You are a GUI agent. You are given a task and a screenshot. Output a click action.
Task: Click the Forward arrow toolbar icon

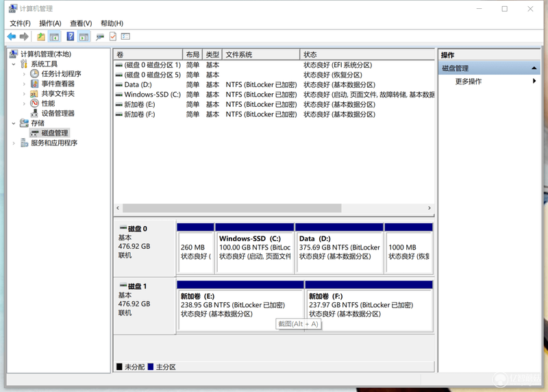24,36
